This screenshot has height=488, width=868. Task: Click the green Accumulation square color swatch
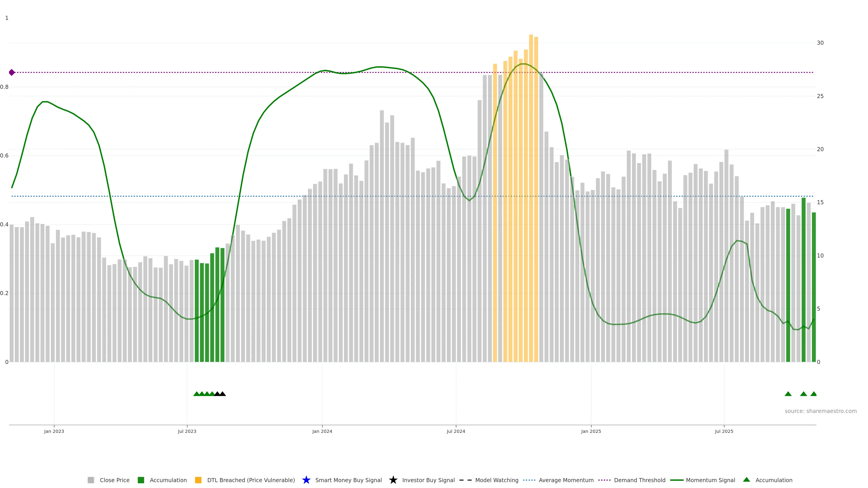[141, 480]
